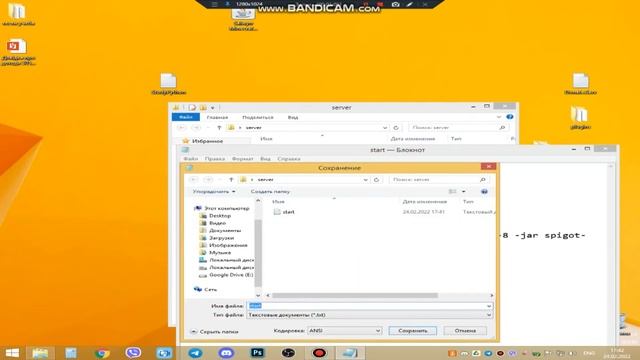This screenshot has width=640, height=360.
Task: Expand the Explorer ribbon chevron
Action: (x=499, y=117)
